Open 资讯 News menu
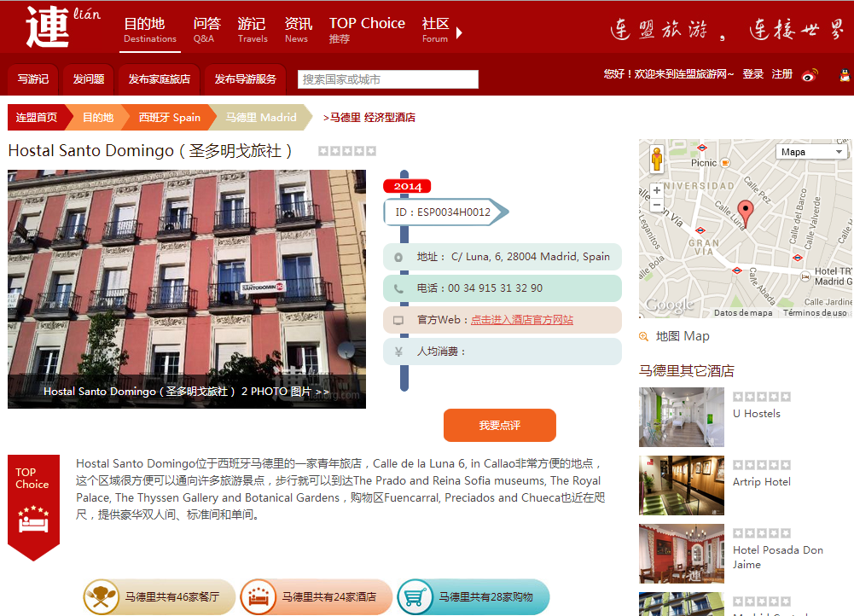This screenshot has width=854, height=616. (x=298, y=30)
